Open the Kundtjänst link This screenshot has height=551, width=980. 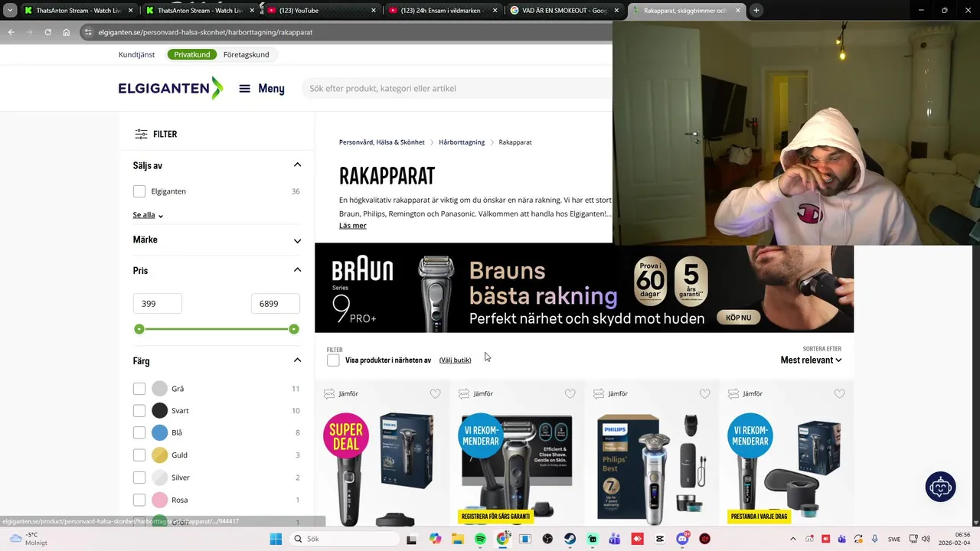coord(136,54)
